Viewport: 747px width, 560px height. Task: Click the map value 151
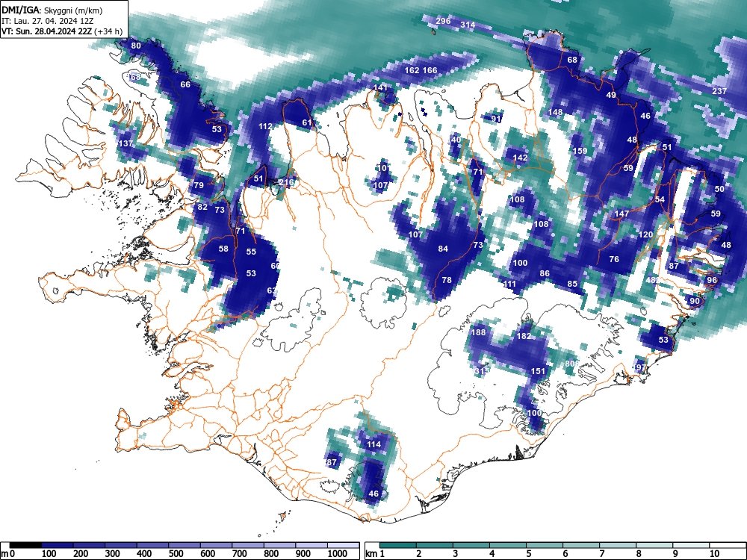[x=538, y=371]
